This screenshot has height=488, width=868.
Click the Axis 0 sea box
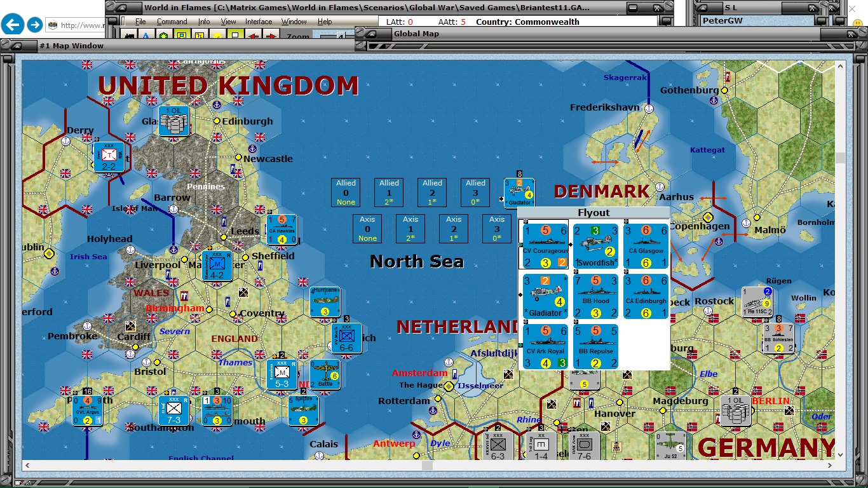[368, 229]
